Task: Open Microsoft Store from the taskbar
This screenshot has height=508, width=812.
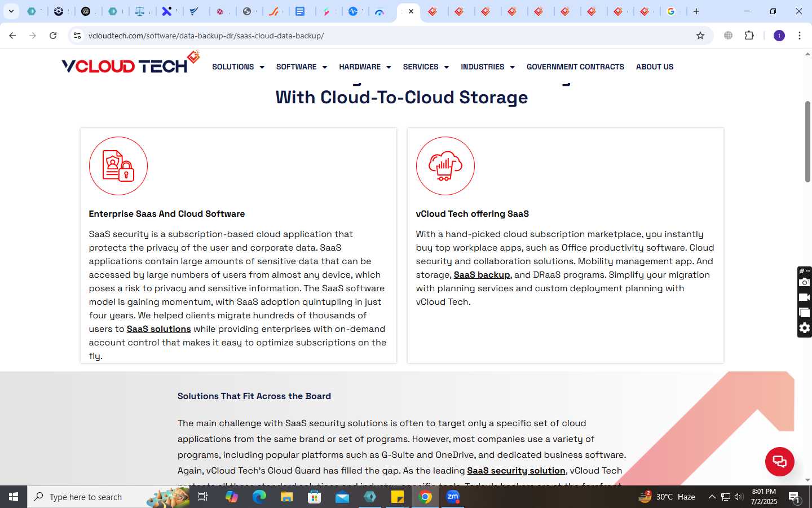Action: click(x=314, y=497)
